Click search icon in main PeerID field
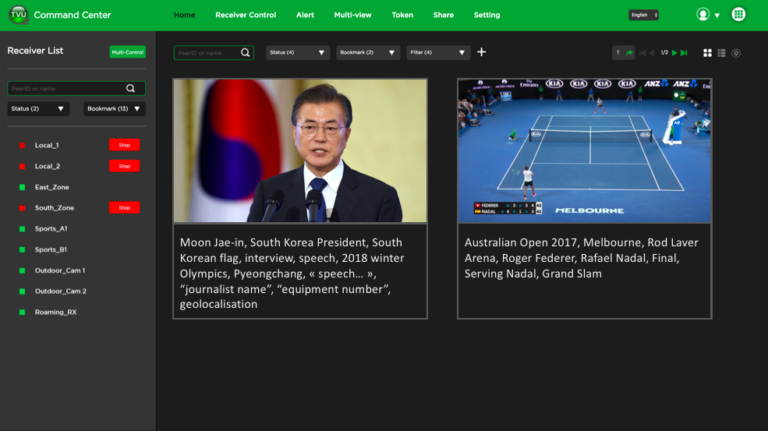The height and width of the screenshot is (431, 768). click(x=245, y=52)
